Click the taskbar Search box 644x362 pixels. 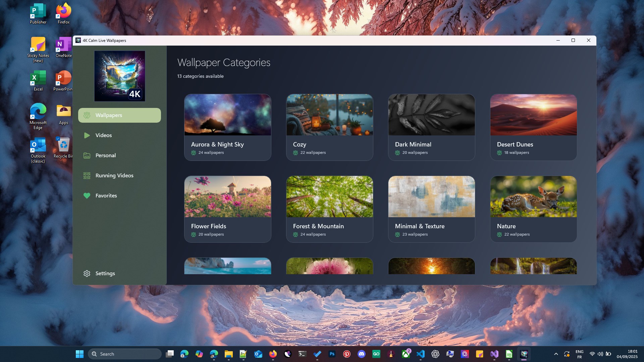pyautogui.click(x=125, y=354)
